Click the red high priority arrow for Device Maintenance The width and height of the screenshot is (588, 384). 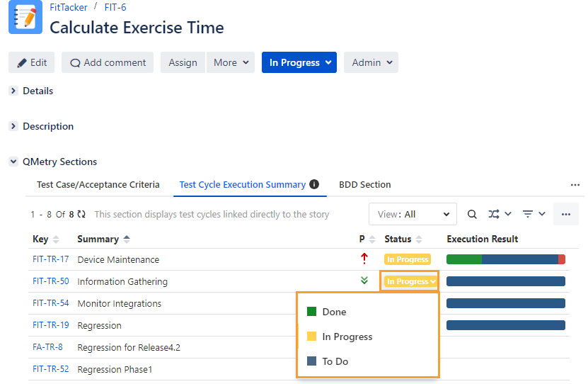tap(364, 259)
